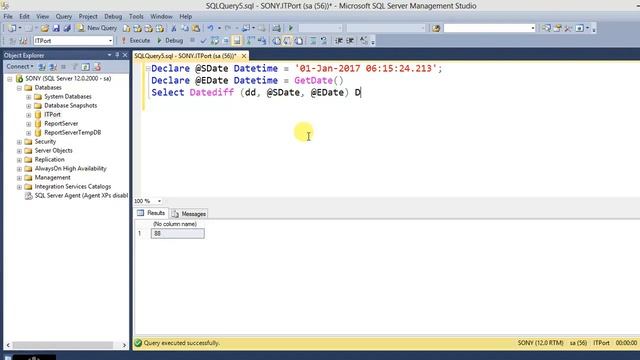Click the Find in Files icon
640x360 pixels.
tap(436, 28)
